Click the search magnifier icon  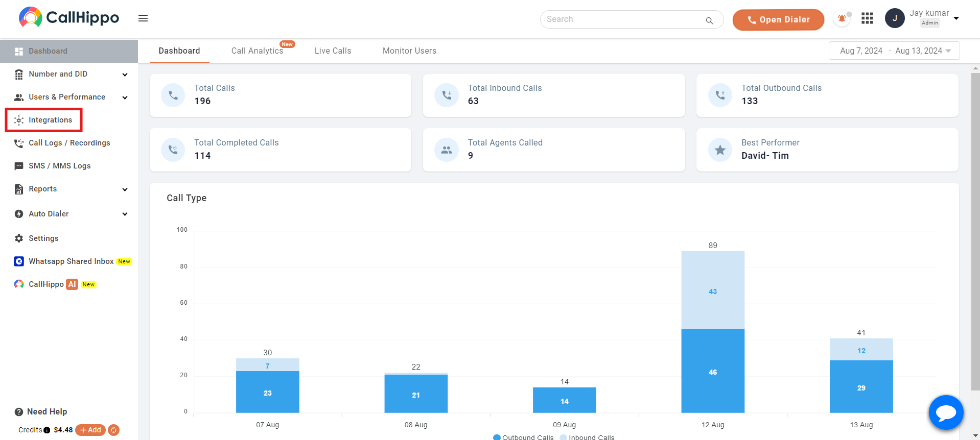pyautogui.click(x=709, y=20)
